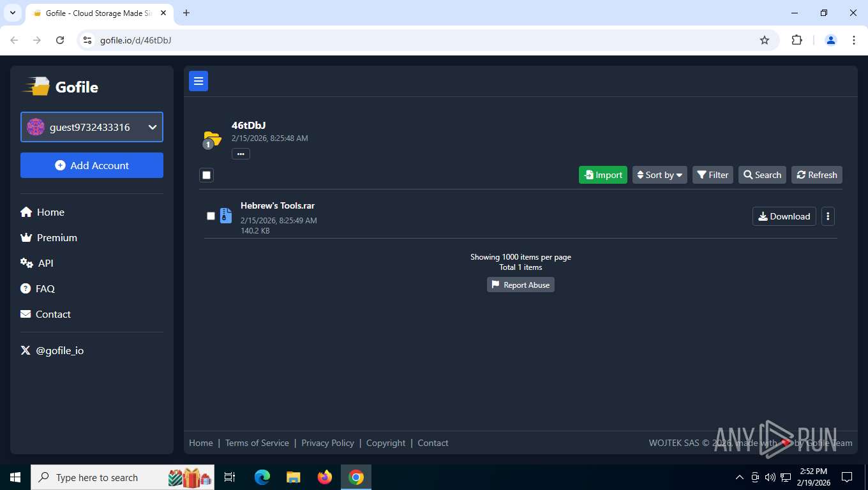Open the Hebrew's Tools.rar file name

[278, 205]
